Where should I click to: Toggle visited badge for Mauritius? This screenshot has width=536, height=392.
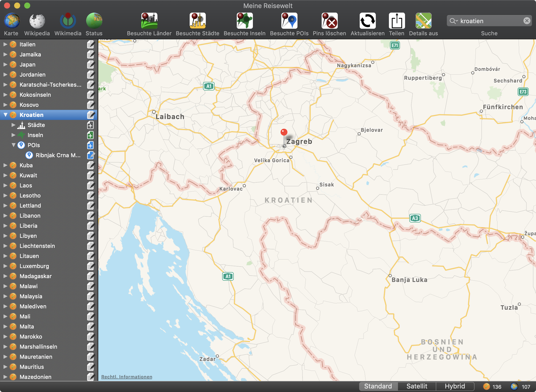point(13,367)
